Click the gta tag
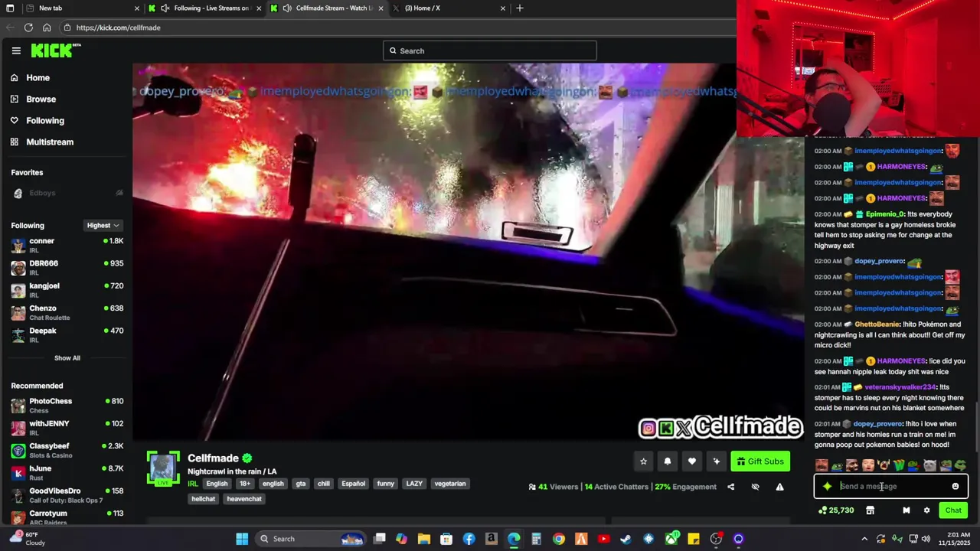980x551 pixels. pos(301,484)
